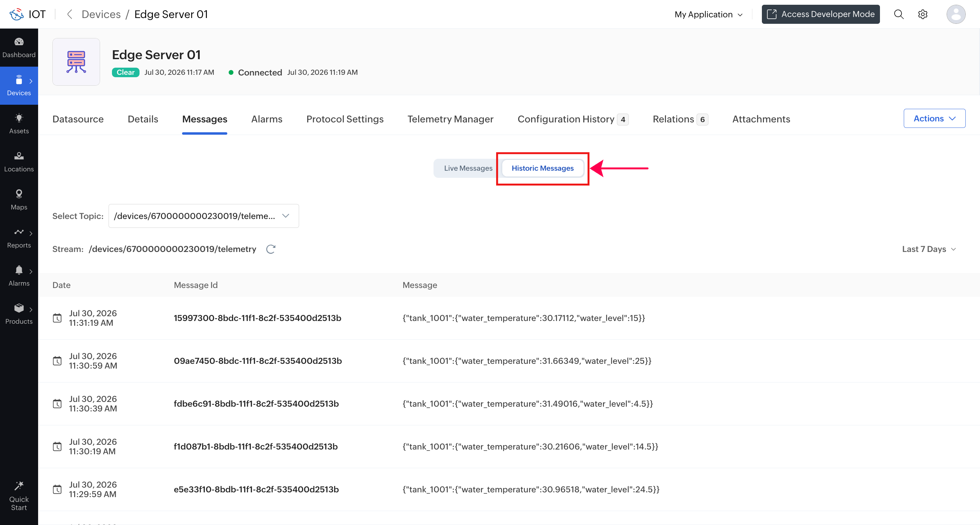Click the search magnifier icon
The width and height of the screenshot is (980, 525).
coord(899,14)
